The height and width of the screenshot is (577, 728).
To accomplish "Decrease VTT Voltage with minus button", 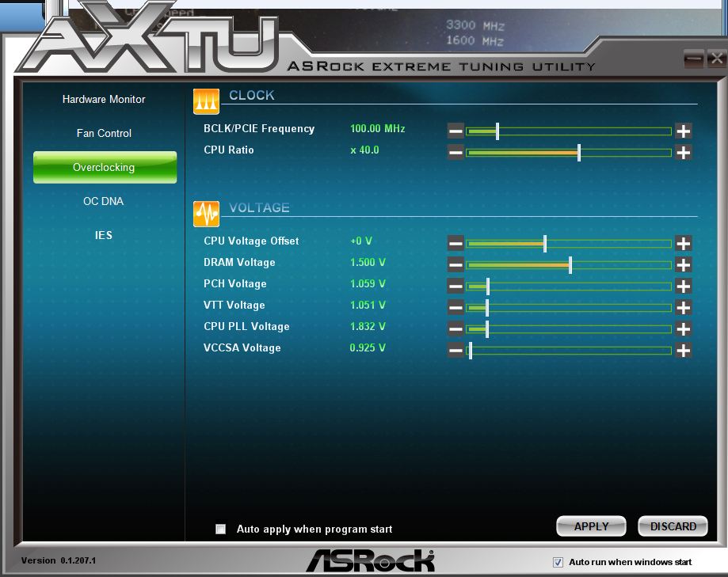I will point(455,308).
